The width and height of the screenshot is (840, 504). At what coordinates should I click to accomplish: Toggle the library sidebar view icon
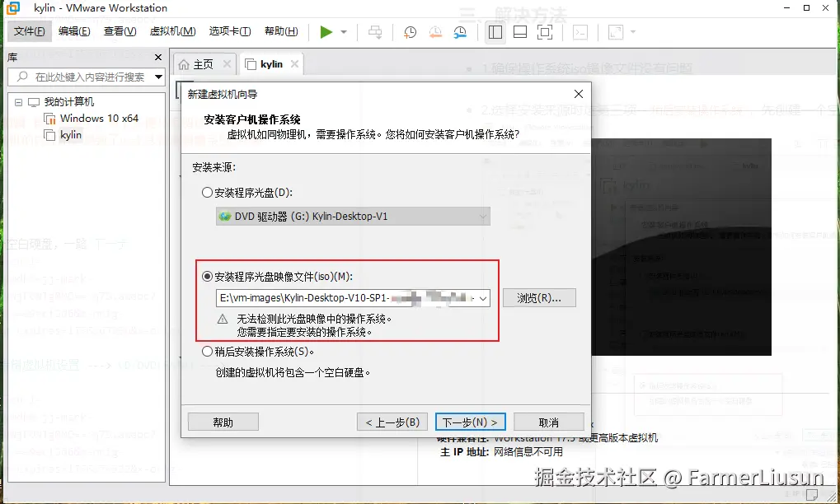coord(495,32)
